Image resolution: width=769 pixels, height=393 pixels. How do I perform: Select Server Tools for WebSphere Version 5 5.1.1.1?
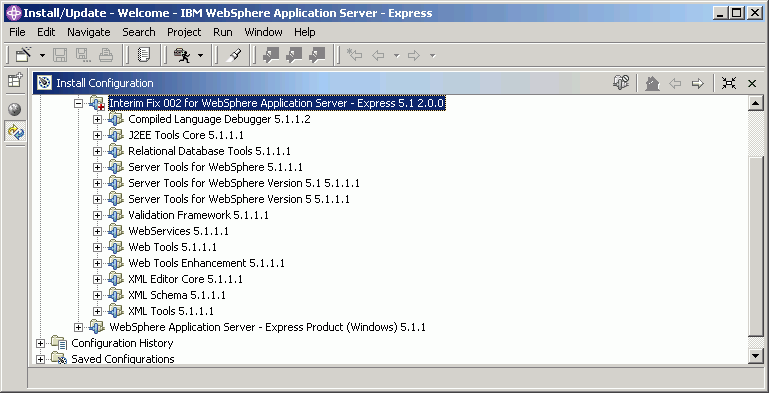[239, 199]
